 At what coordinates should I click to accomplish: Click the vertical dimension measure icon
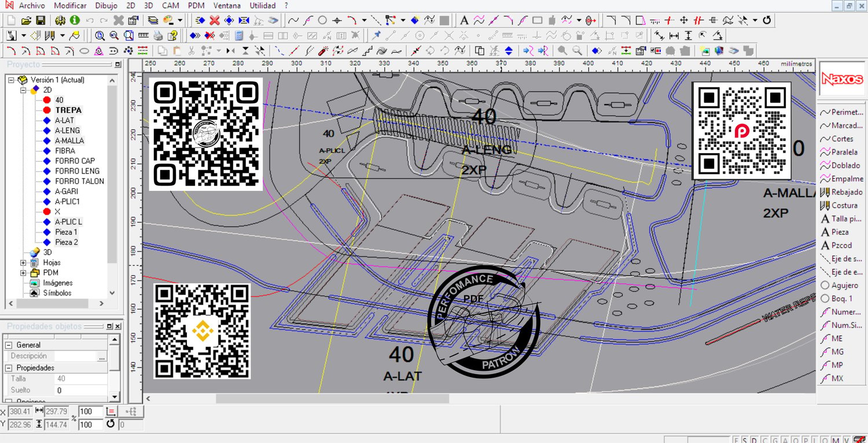(688, 35)
